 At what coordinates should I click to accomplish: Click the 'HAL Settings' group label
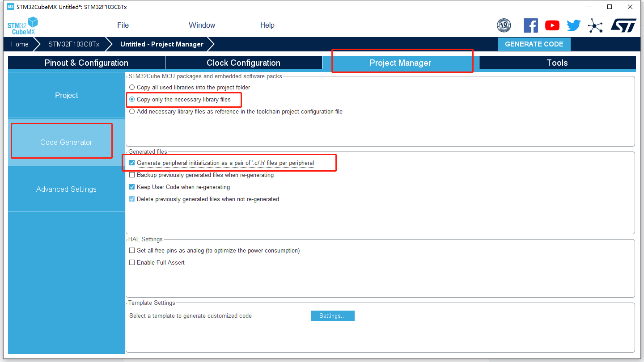coord(145,240)
